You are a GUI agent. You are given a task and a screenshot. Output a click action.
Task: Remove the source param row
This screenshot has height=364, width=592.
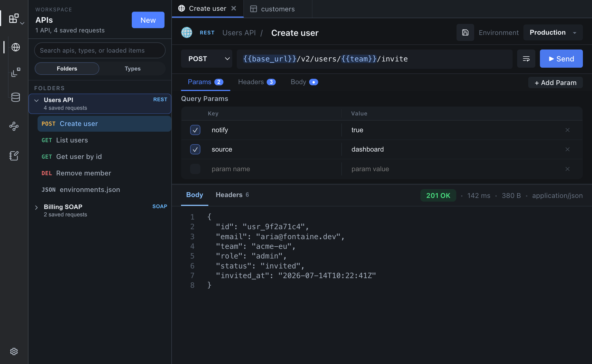pyautogui.click(x=568, y=149)
